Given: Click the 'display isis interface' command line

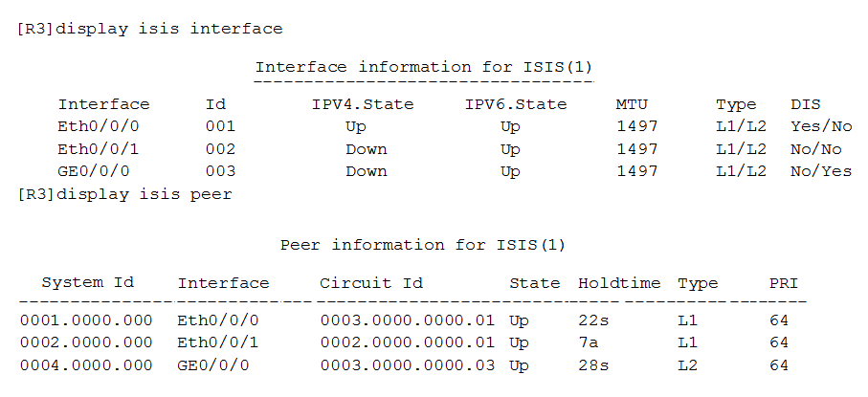Looking at the screenshot, I should point(150,29).
